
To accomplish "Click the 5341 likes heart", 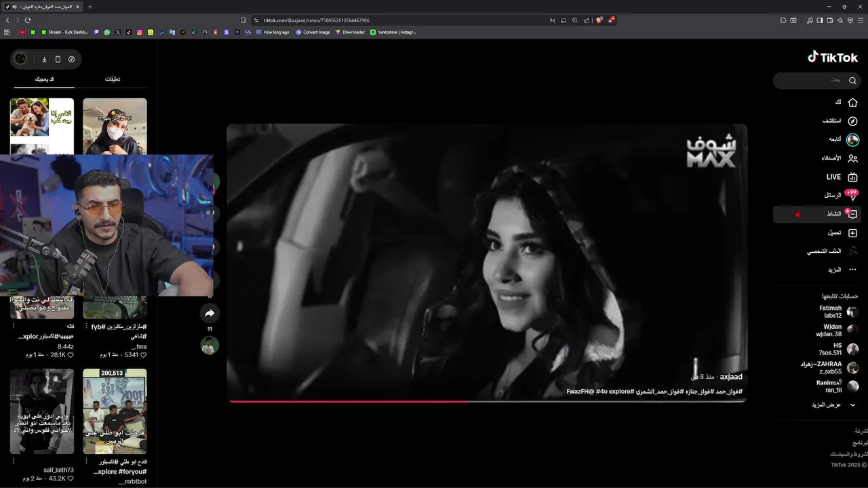I will 143,354.
